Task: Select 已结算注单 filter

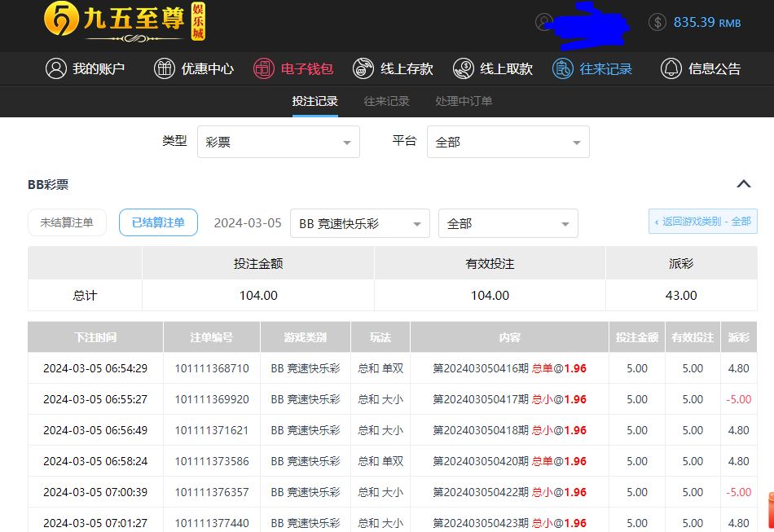Action: [x=158, y=222]
